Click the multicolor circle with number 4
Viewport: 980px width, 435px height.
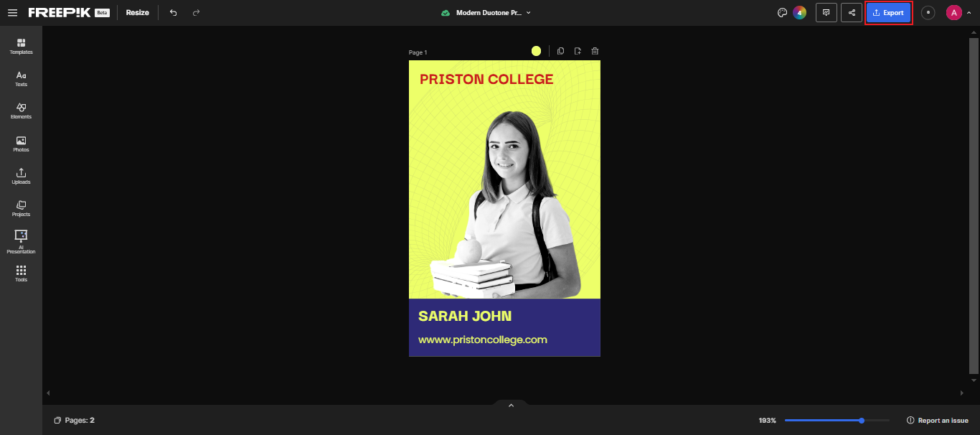799,13
